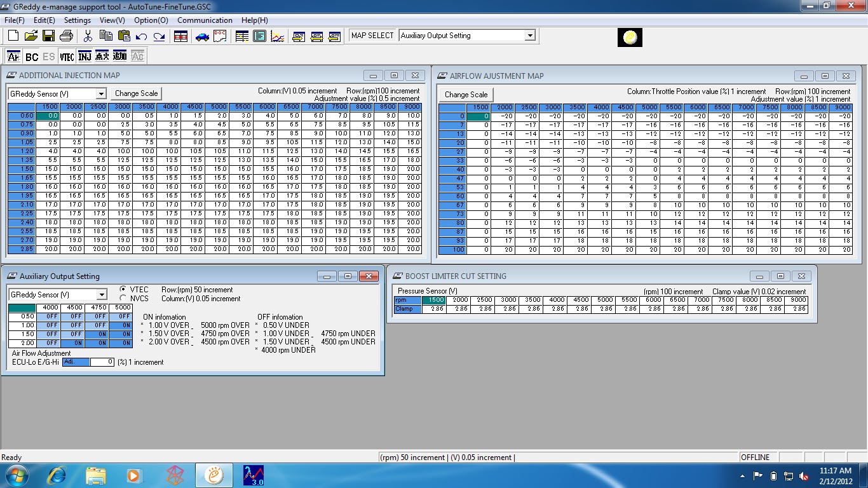Click the teal text screen toolbar icon
Screen dimensions: 868x488
point(259,36)
